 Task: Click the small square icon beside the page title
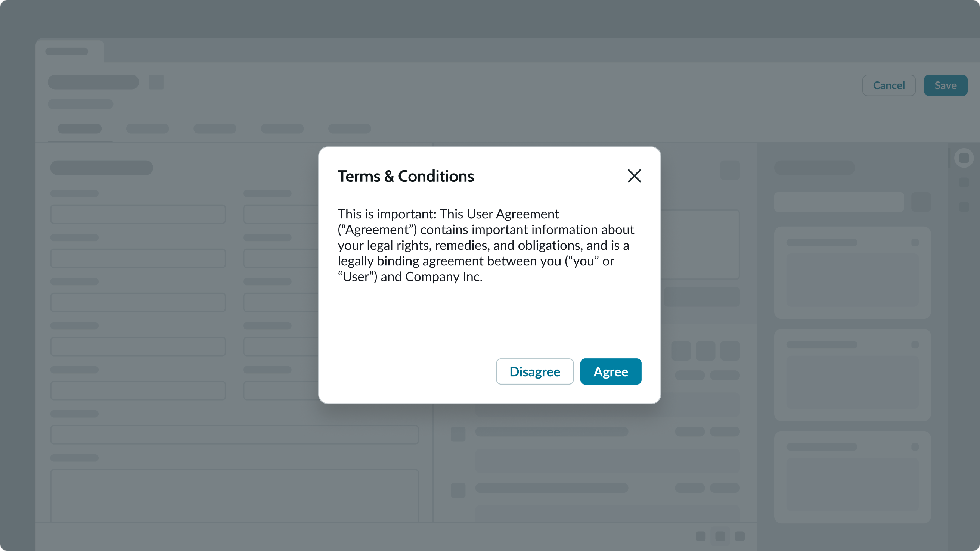[156, 82]
